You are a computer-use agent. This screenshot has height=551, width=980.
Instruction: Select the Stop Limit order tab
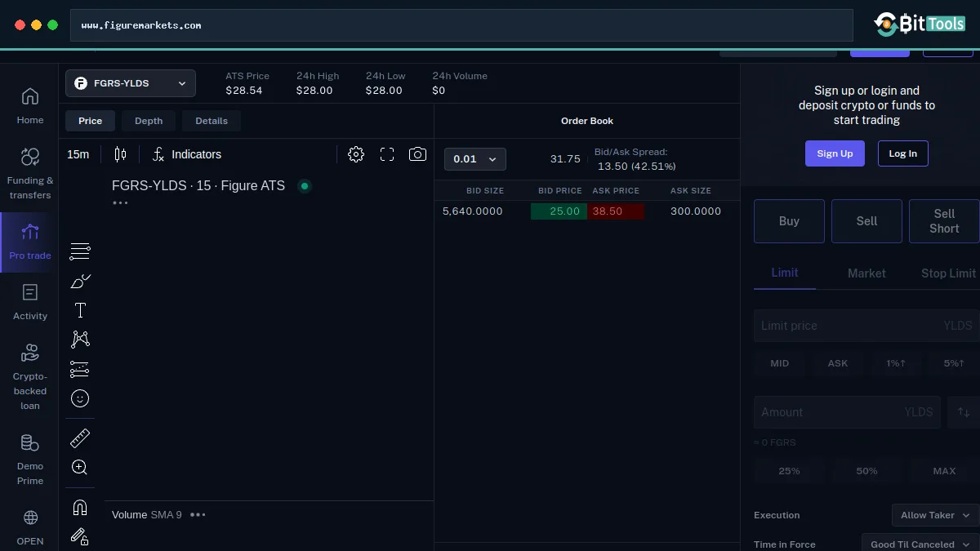click(948, 273)
